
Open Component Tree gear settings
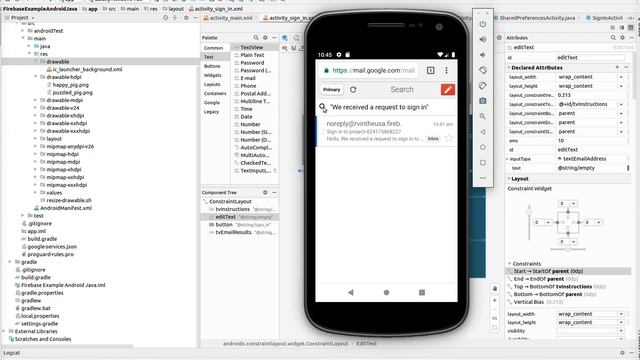click(265, 192)
